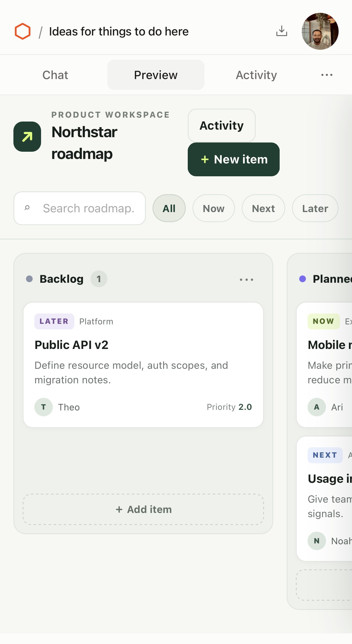Select the All filter chip
Screen dimensions: 352x644
[169, 208]
